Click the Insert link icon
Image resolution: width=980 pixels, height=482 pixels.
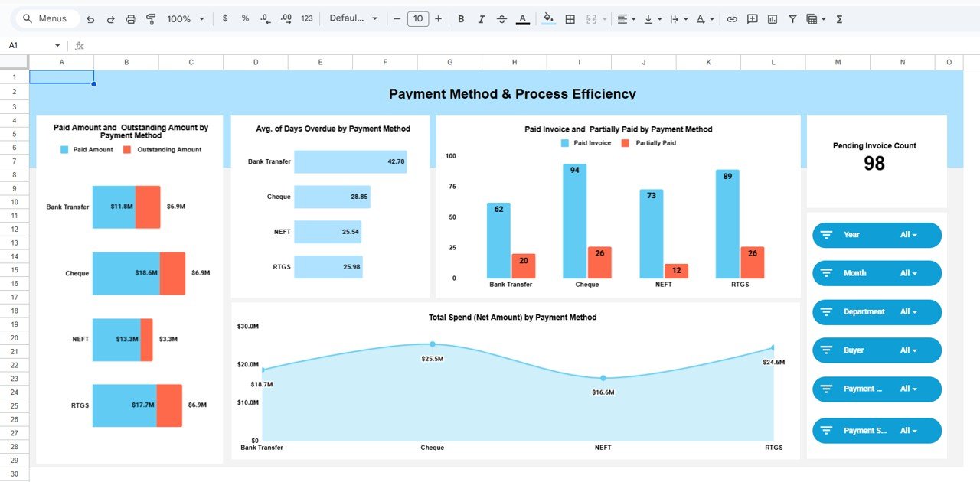pyautogui.click(x=733, y=18)
